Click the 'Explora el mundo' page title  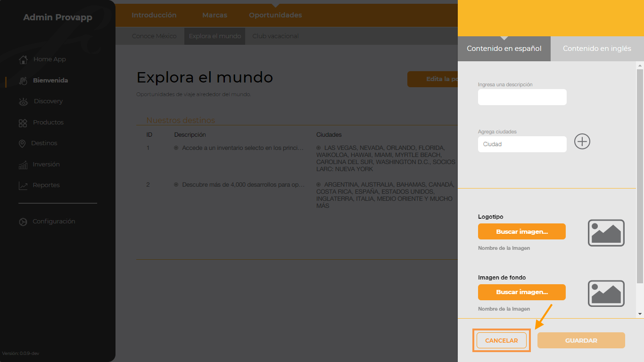205,77
